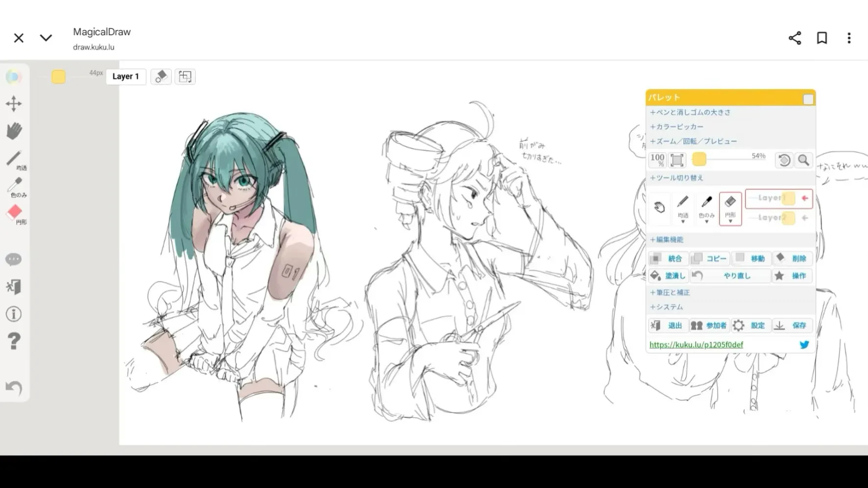This screenshot has width=868, height=488.
Task: Select the hand tool in palette
Action: (659, 208)
